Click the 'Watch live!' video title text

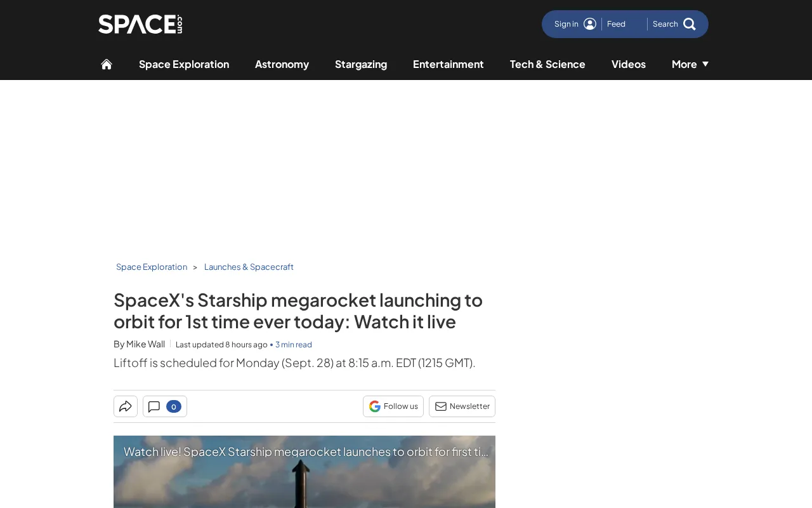306,451
